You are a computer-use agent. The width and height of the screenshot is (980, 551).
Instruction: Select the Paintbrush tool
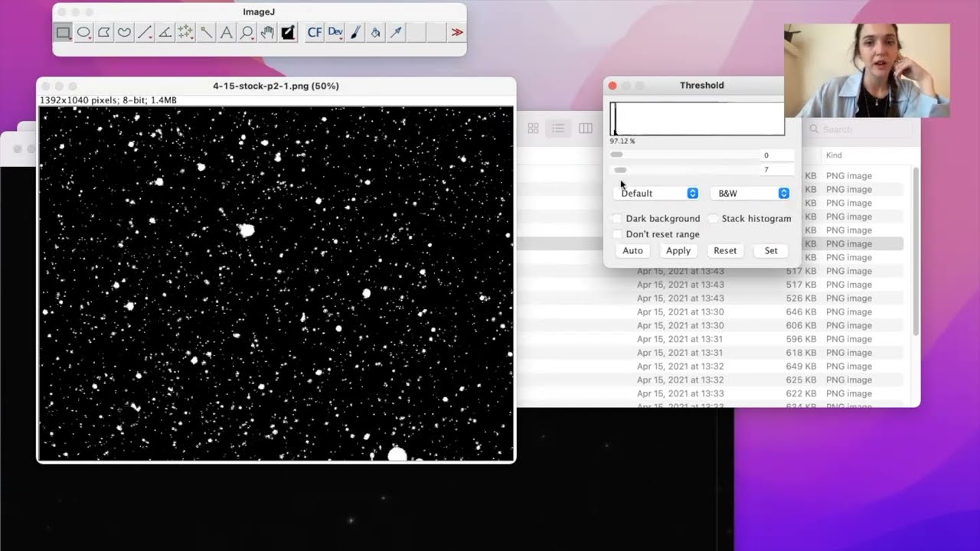point(355,32)
